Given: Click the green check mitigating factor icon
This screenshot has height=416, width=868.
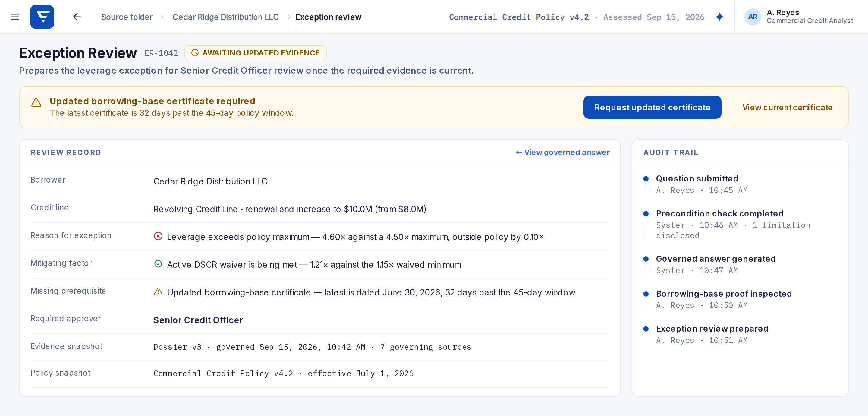Looking at the screenshot, I should coord(158,264).
